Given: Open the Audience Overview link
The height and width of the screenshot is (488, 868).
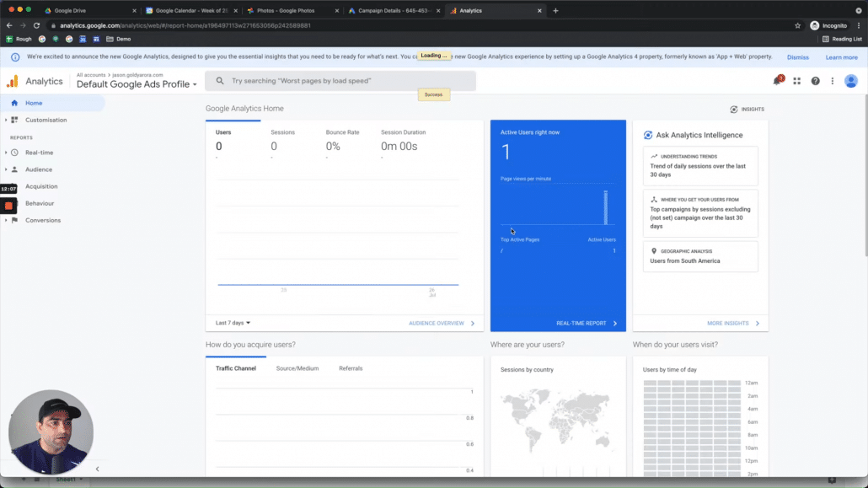Looking at the screenshot, I should pos(442,323).
